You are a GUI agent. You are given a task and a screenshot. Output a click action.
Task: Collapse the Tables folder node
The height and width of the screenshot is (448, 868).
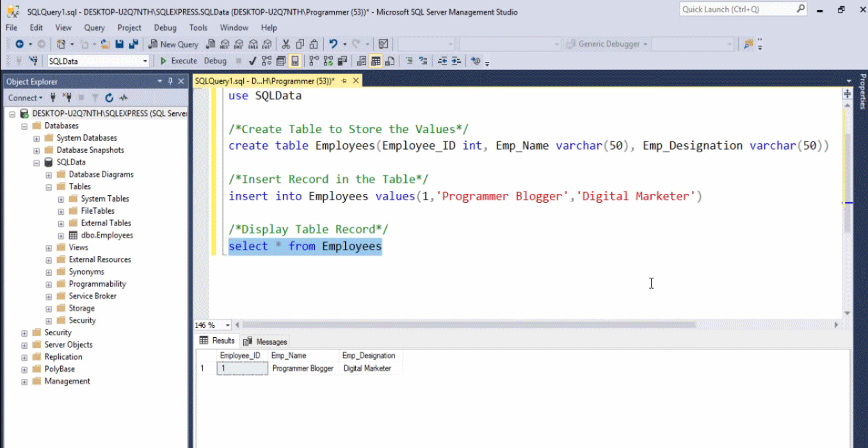click(x=49, y=186)
